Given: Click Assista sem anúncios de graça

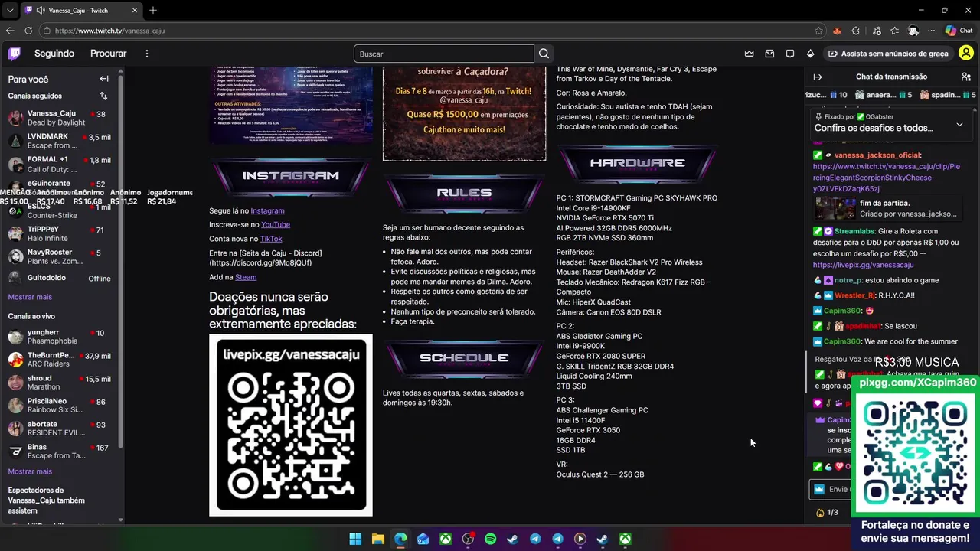Looking at the screenshot, I should coord(887,54).
